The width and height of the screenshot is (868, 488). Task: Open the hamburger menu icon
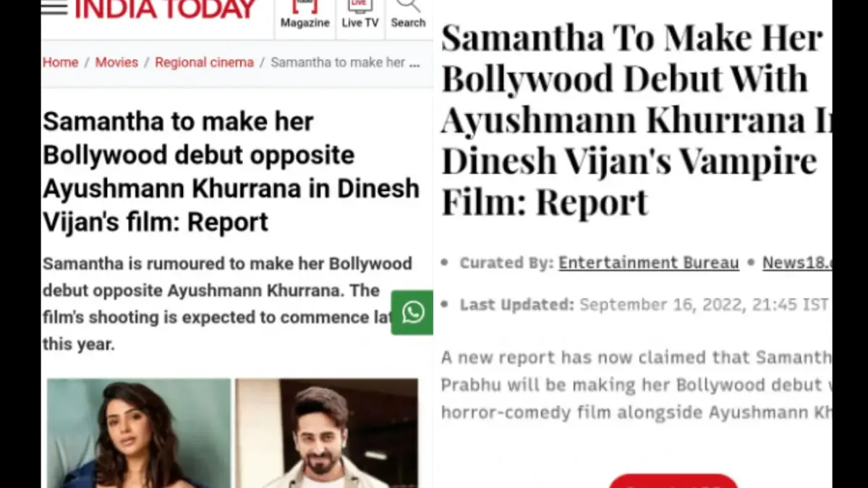54,7
